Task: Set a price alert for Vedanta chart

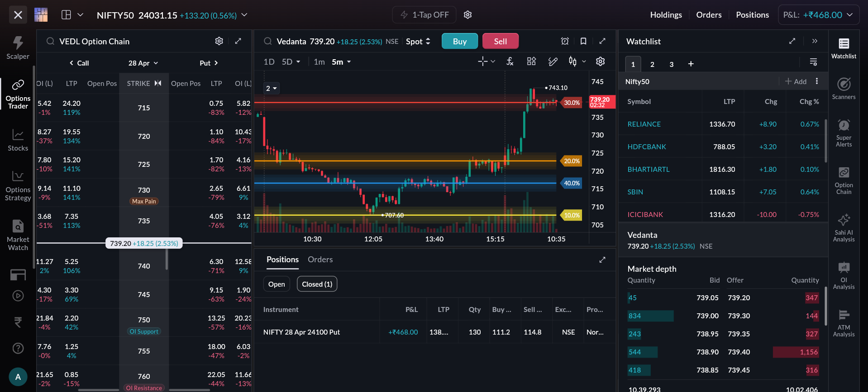Action: [565, 41]
